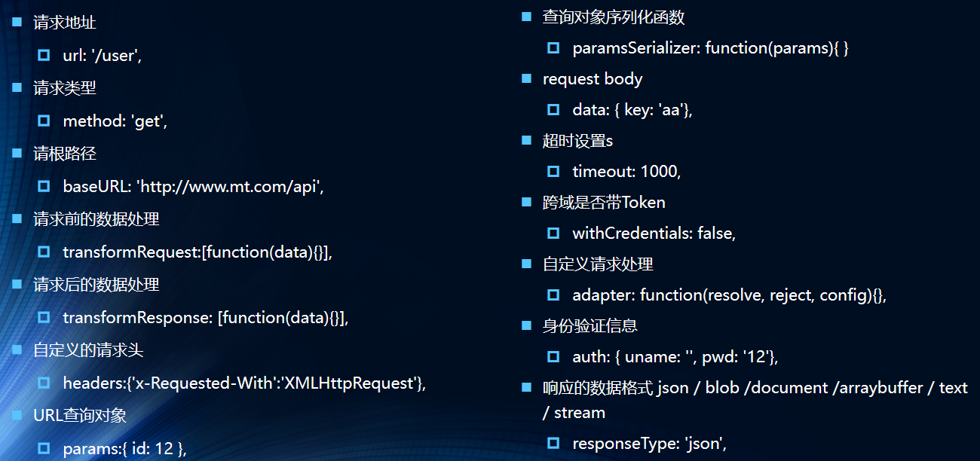Select the heading 超时设置s

[x=578, y=141]
